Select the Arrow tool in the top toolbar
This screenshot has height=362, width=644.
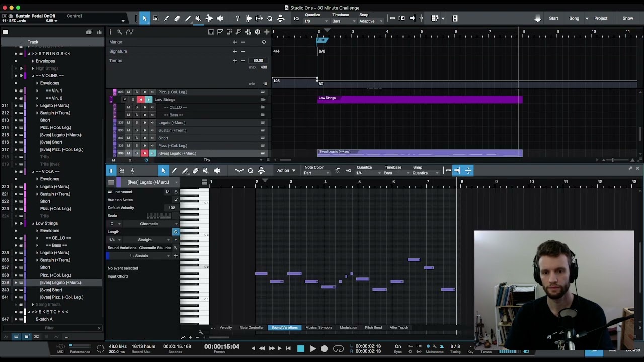(144, 19)
